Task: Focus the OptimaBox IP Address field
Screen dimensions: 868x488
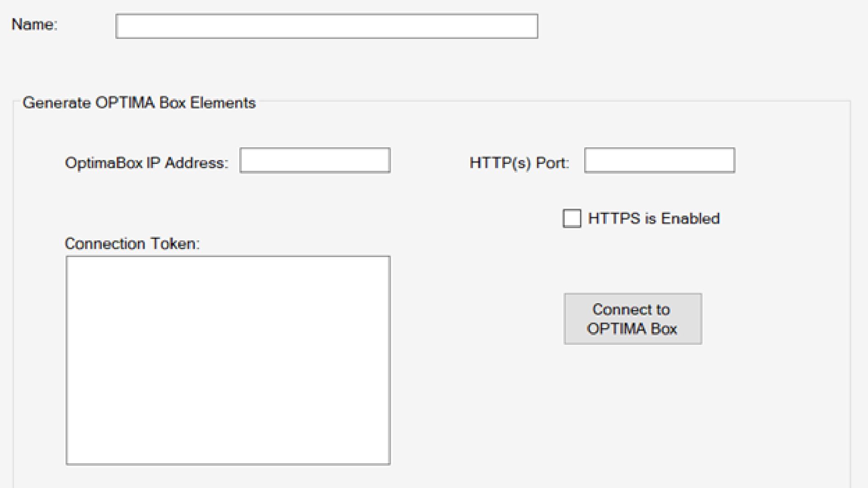Action: [315, 160]
